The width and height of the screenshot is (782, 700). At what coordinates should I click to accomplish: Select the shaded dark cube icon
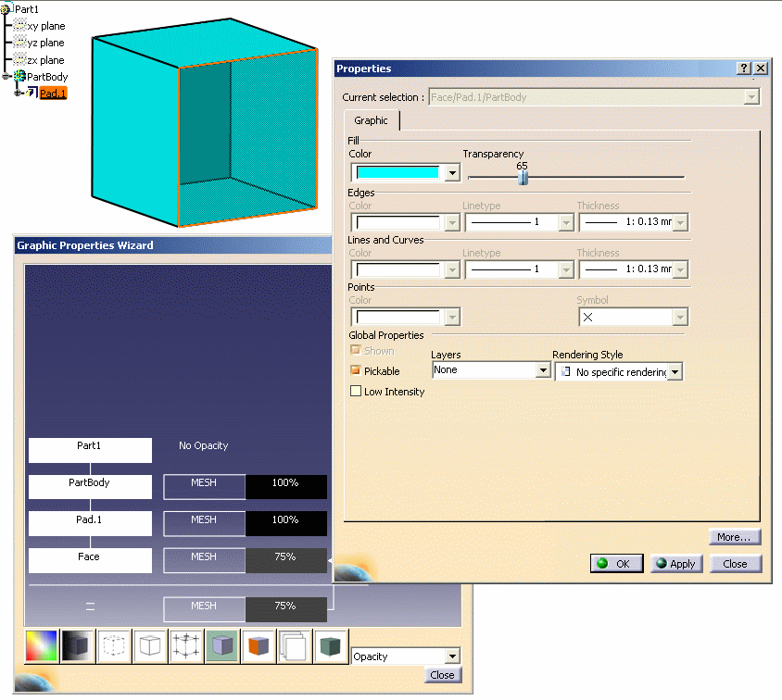78,645
